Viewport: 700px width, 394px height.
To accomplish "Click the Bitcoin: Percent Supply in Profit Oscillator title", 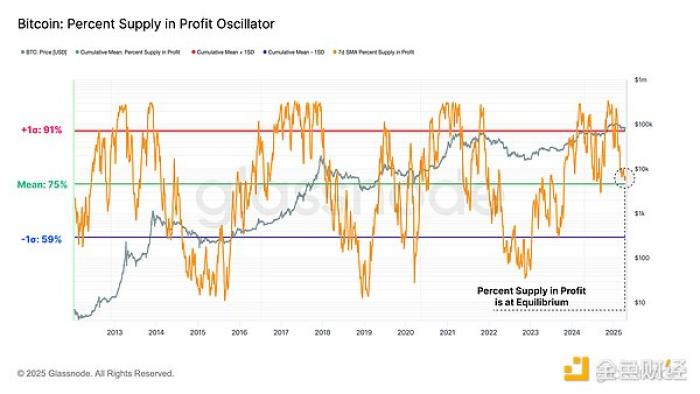I will (146, 24).
